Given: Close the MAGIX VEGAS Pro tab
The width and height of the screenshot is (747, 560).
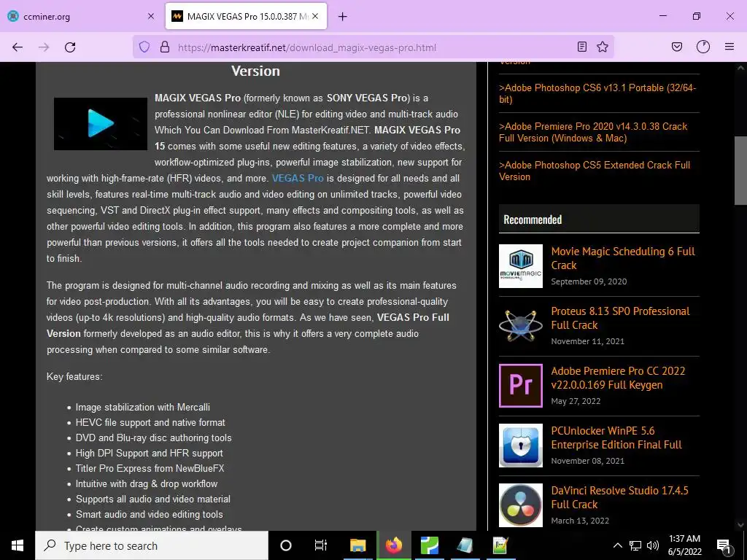Looking at the screenshot, I should click(x=315, y=16).
